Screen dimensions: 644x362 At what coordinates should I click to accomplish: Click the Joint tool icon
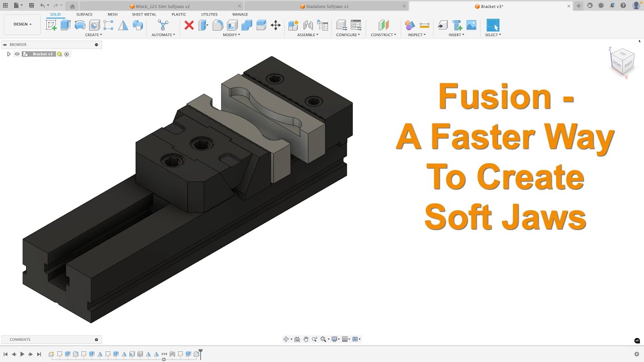[x=308, y=25]
